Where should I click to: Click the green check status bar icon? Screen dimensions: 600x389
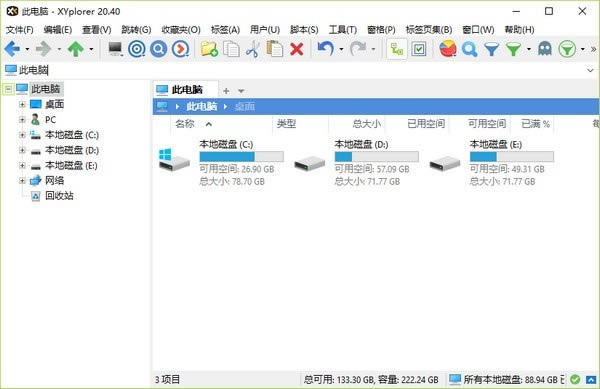575,379
